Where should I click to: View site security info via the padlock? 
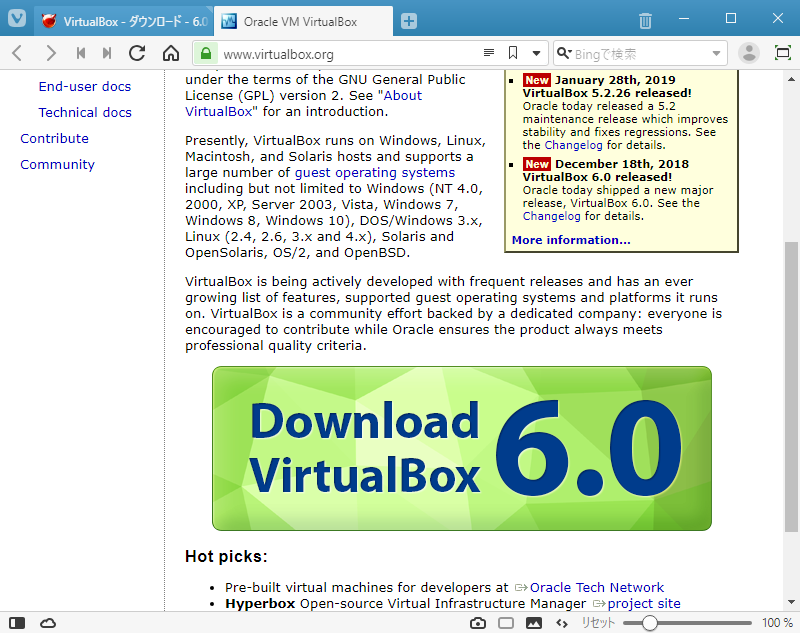pos(205,53)
